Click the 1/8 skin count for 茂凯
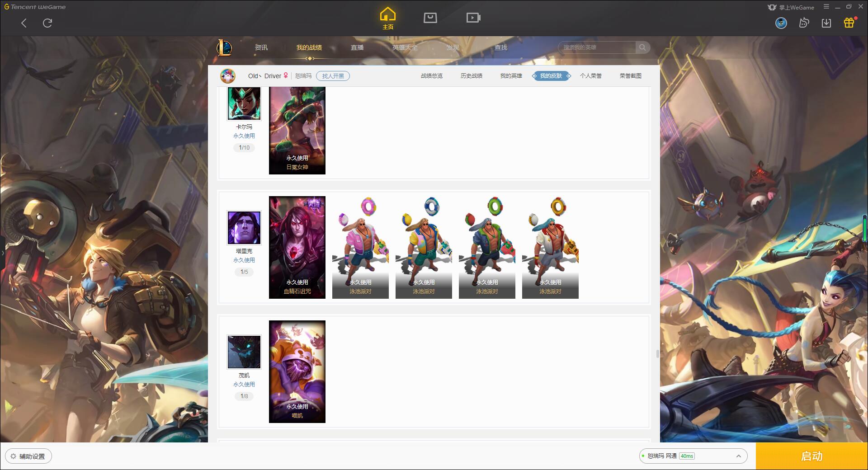This screenshot has height=470, width=868. click(244, 396)
